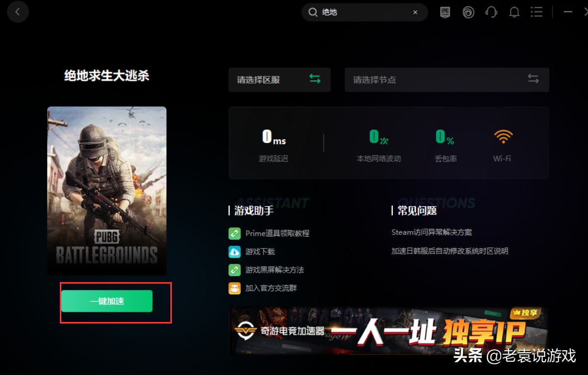Open the Epic Games platform icon
The image size is (588, 375).
(x=445, y=12)
